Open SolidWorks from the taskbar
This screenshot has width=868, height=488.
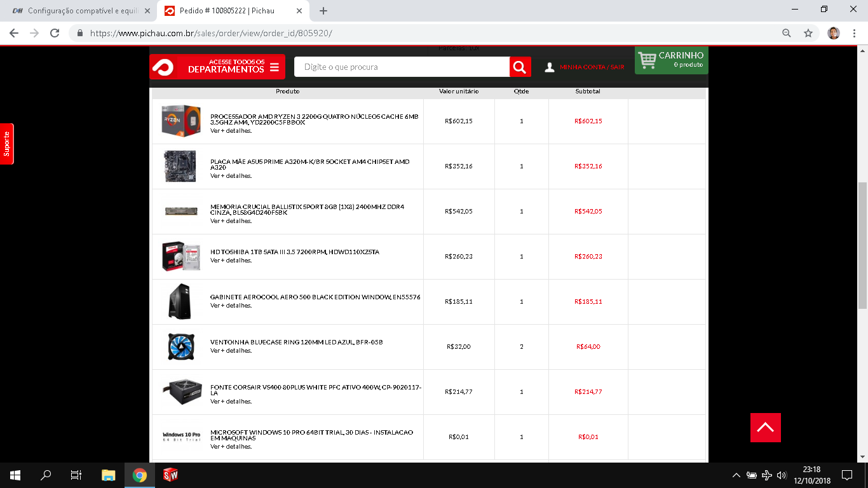tap(170, 475)
